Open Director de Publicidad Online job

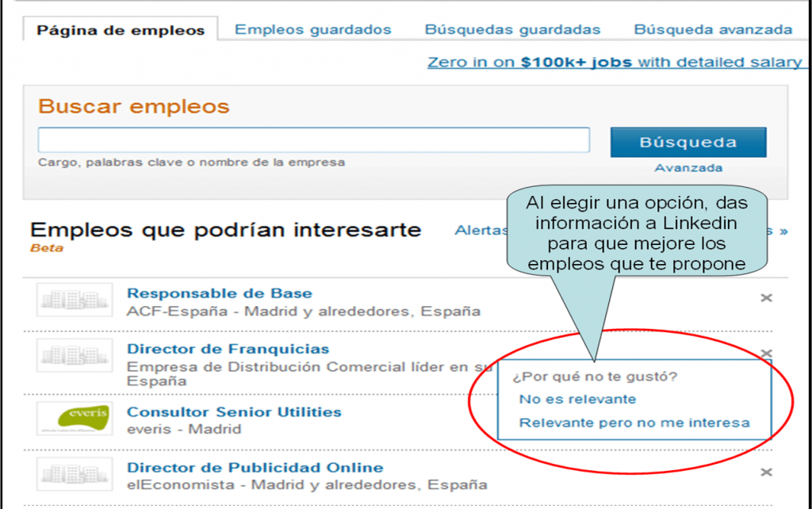pyautogui.click(x=255, y=468)
